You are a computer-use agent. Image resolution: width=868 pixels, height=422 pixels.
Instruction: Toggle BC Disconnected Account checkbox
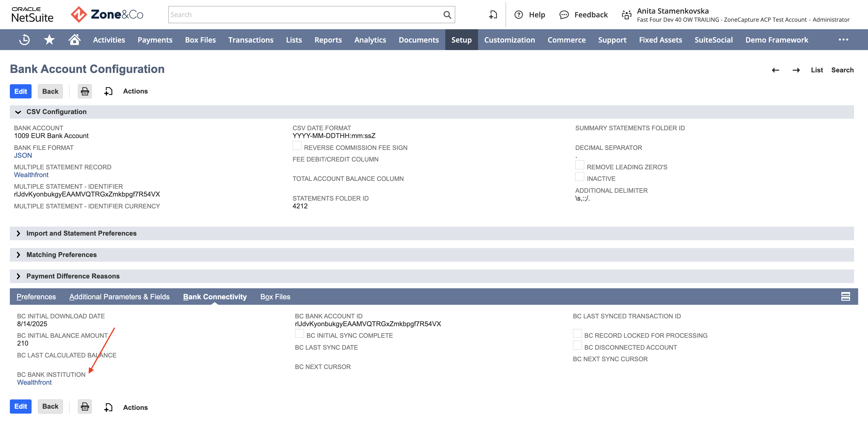(x=577, y=345)
